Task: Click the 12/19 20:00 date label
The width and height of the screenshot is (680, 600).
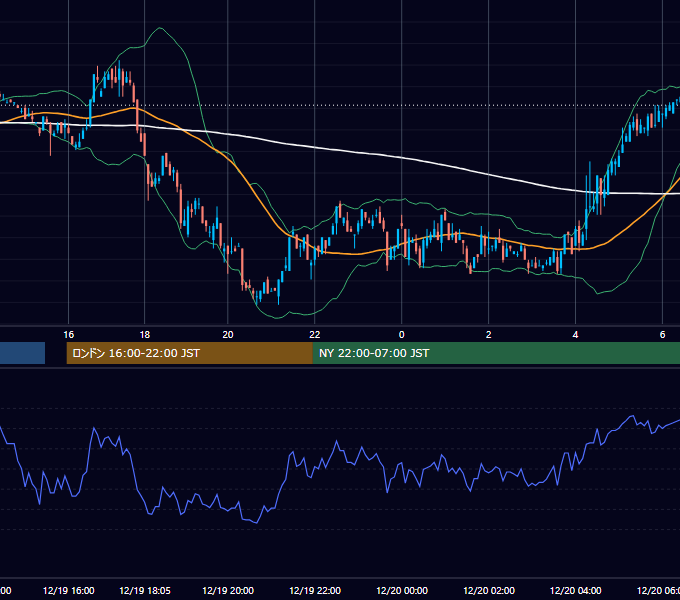Action: click(x=228, y=590)
